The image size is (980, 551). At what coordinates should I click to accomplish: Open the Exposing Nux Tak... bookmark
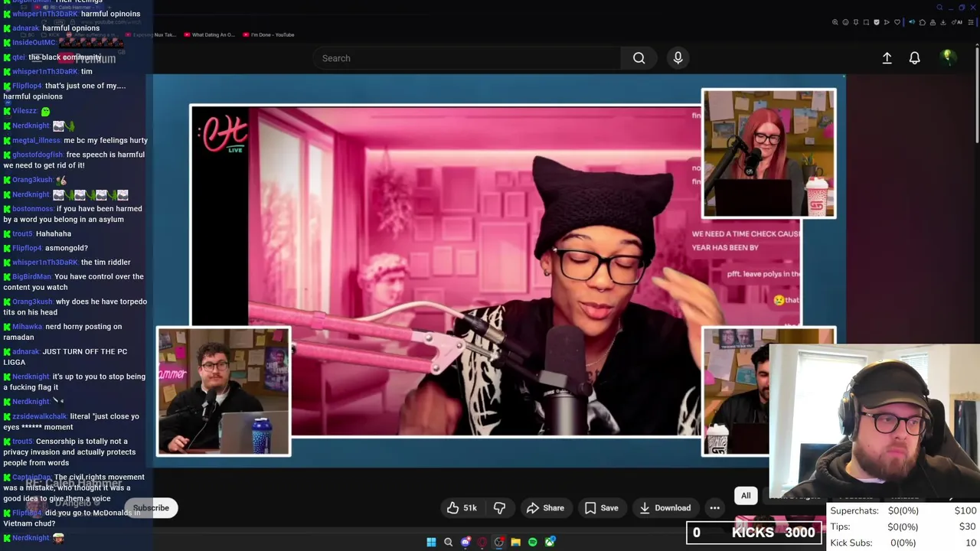click(150, 34)
